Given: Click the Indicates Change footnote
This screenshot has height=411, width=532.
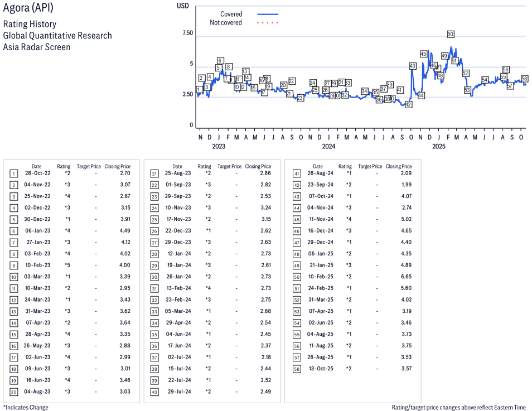Looking at the screenshot, I should click(x=26, y=407).
